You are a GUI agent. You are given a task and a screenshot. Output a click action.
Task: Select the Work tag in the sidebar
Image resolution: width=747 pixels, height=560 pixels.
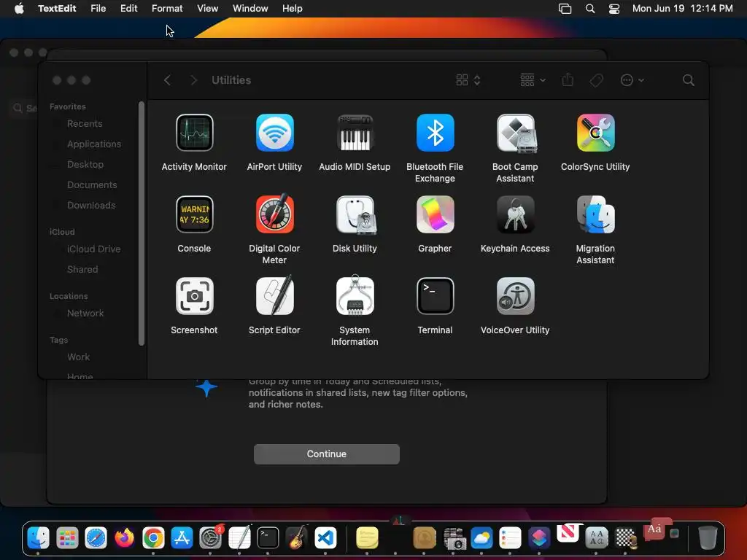[78, 357]
